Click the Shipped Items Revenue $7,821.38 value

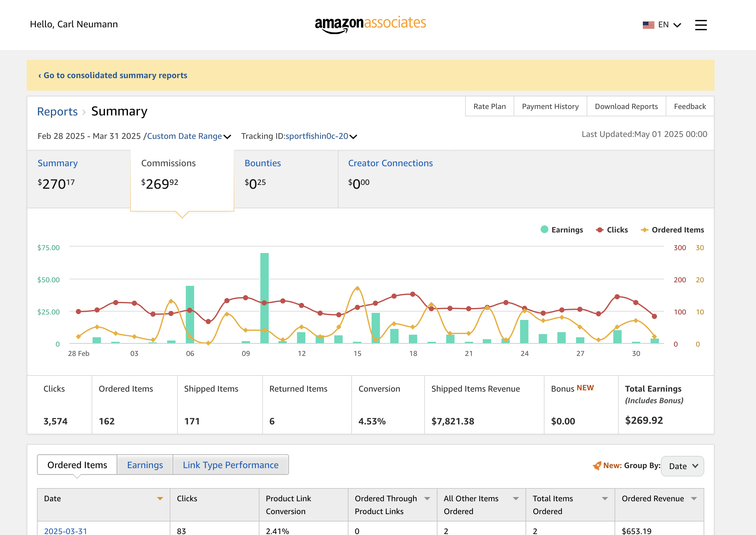coord(453,421)
